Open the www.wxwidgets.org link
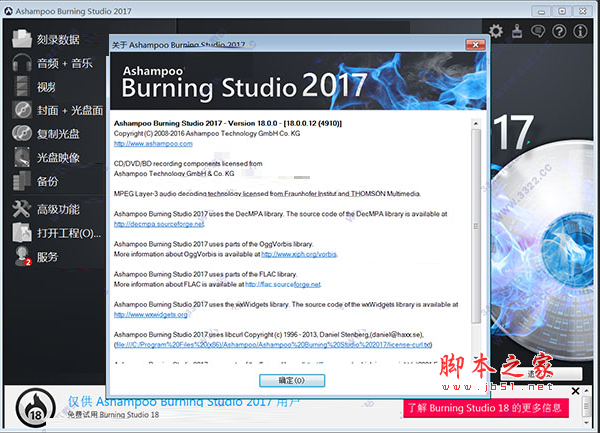This screenshot has width=600, height=433. pos(151,314)
